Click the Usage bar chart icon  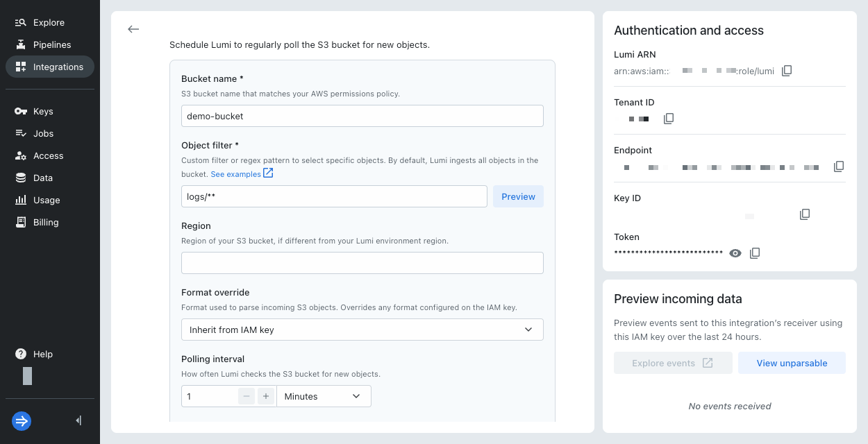pyautogui.click(x=21, y=200)
